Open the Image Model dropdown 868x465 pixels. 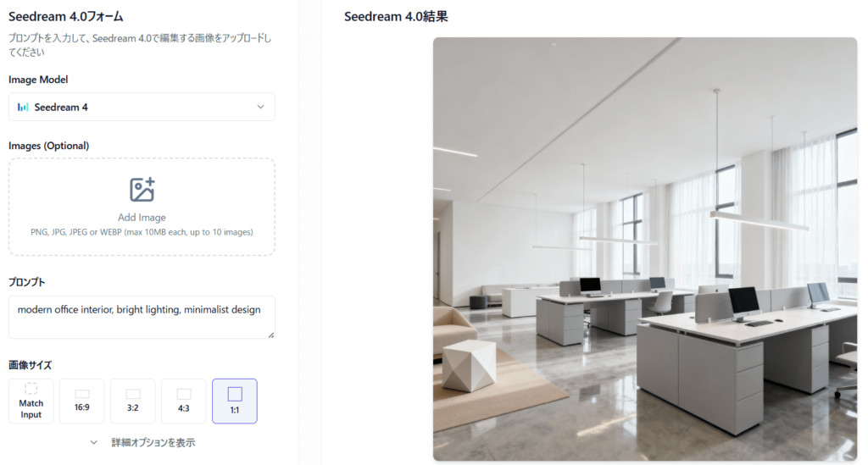click(142, 108)
